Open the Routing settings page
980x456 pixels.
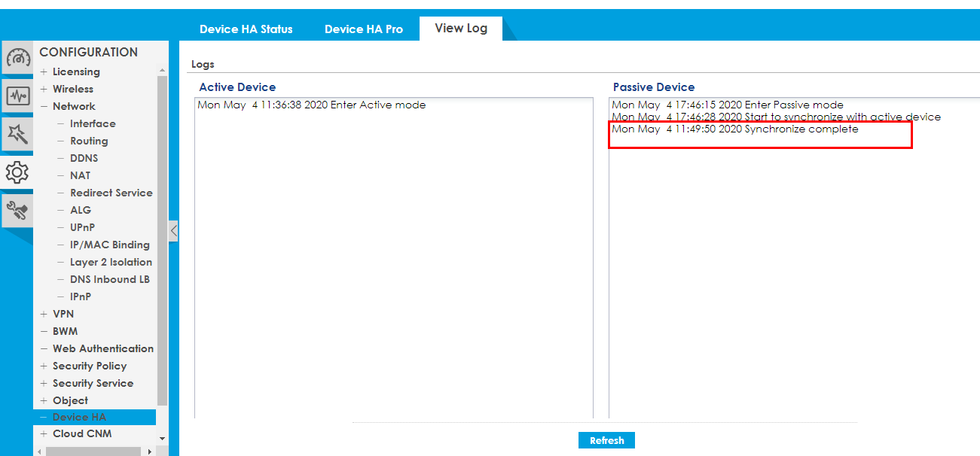point(89,141)
